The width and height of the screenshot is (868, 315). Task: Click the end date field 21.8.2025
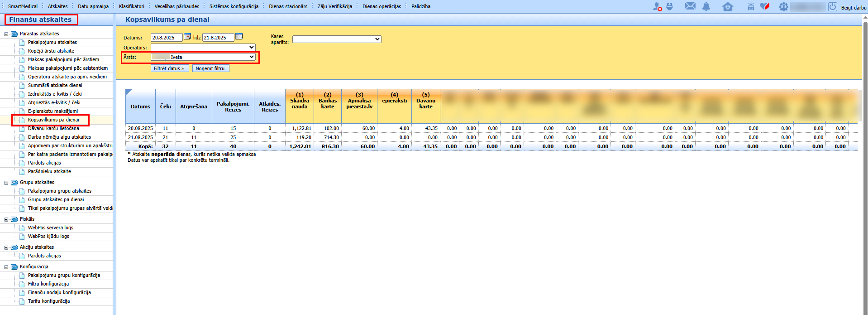point(218,38)
